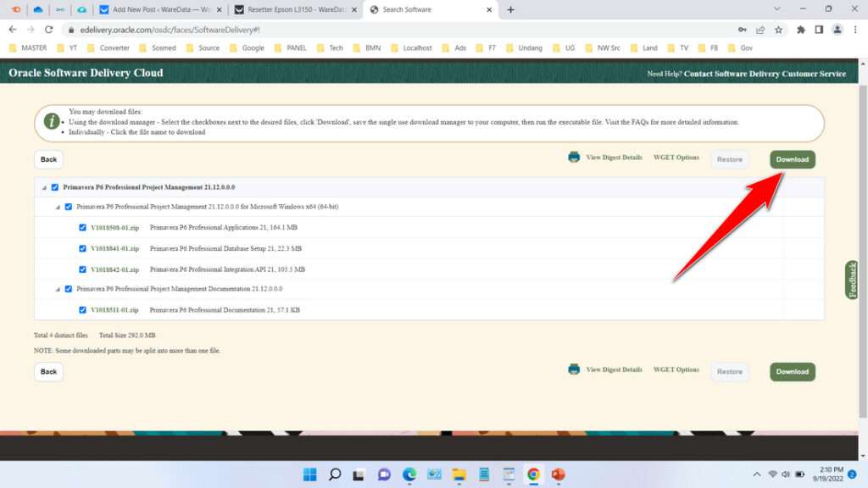Download V1018508-01.zip by its file name
The height and width of the screenshot is (488, 868).
[114, 227]
